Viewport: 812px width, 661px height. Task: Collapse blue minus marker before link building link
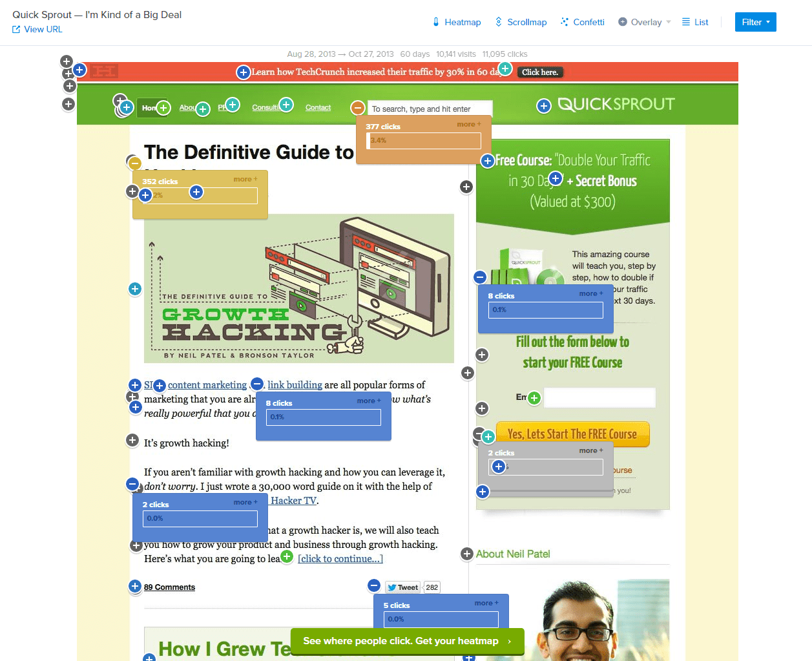[x=257, y=383]
